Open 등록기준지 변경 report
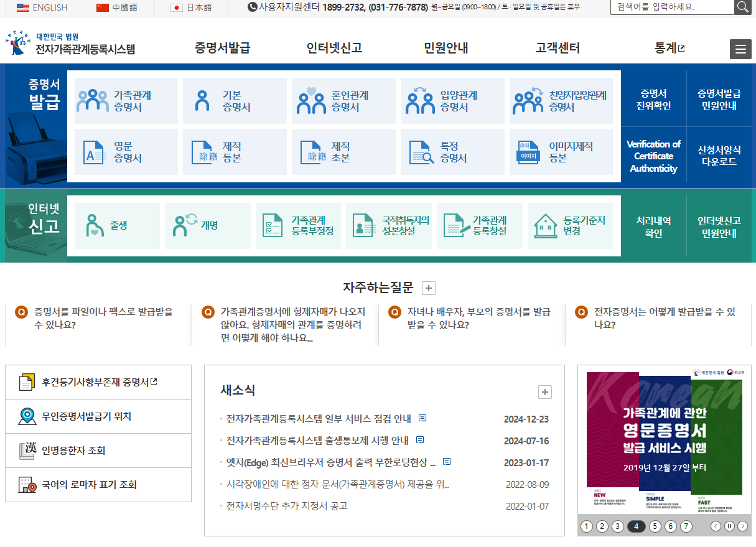Viewport: 756px width, 547px height. [x=570, y=226]
